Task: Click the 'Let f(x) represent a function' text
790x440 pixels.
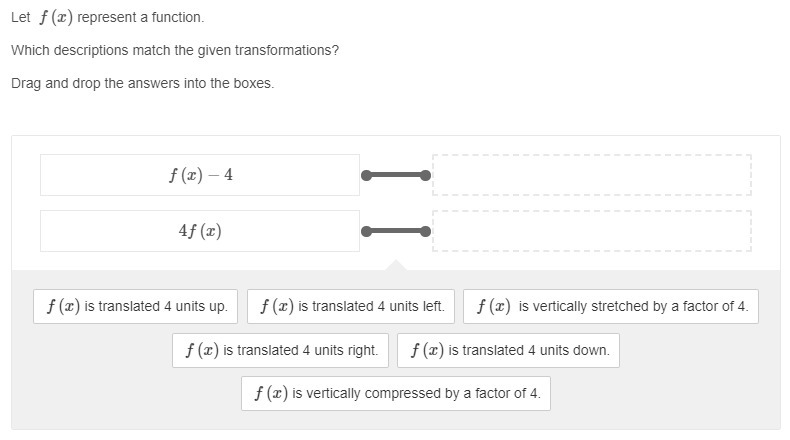Action: (107, 17)
